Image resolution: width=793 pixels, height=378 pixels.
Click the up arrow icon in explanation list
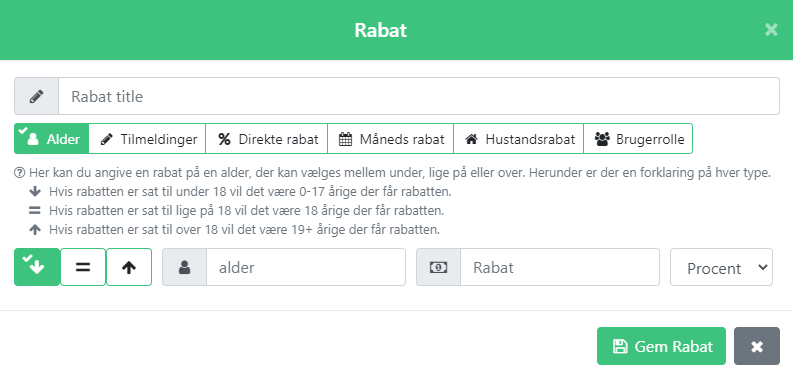(35, 230)
